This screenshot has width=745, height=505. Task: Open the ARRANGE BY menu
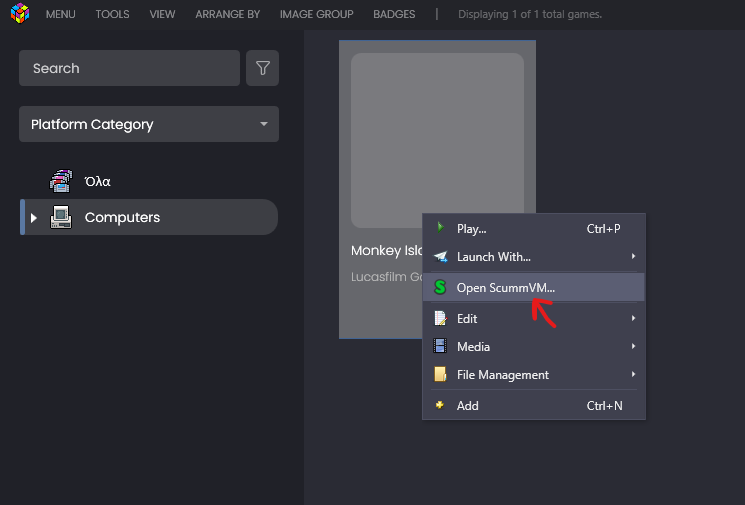(227, 14)
